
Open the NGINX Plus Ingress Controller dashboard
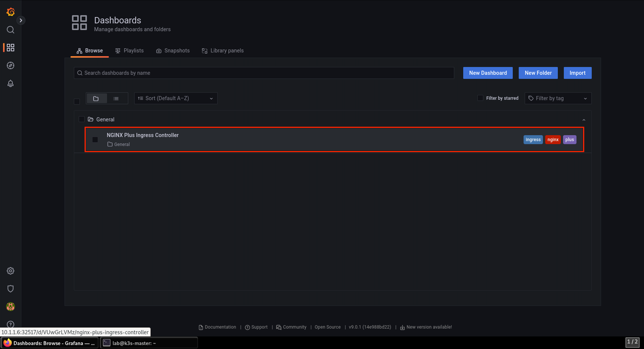pyautogui.click(x=142, y=135)
